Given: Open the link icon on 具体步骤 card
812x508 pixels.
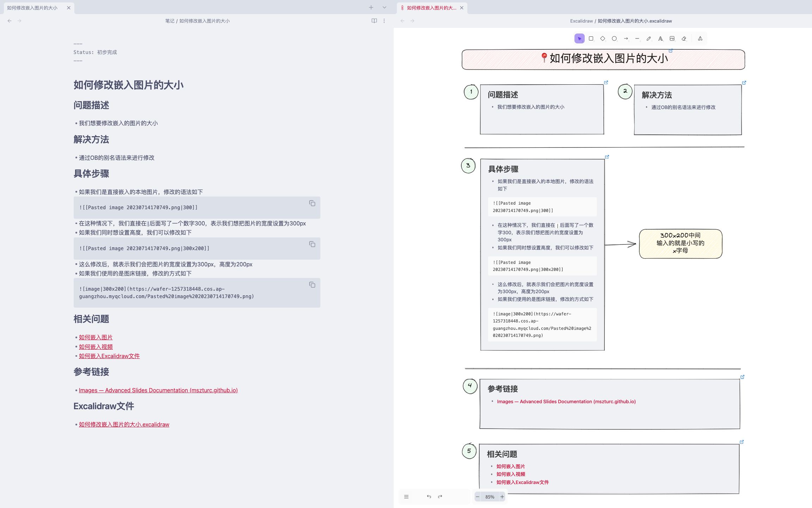Looking at the screenshot, I should pos(607,157).
